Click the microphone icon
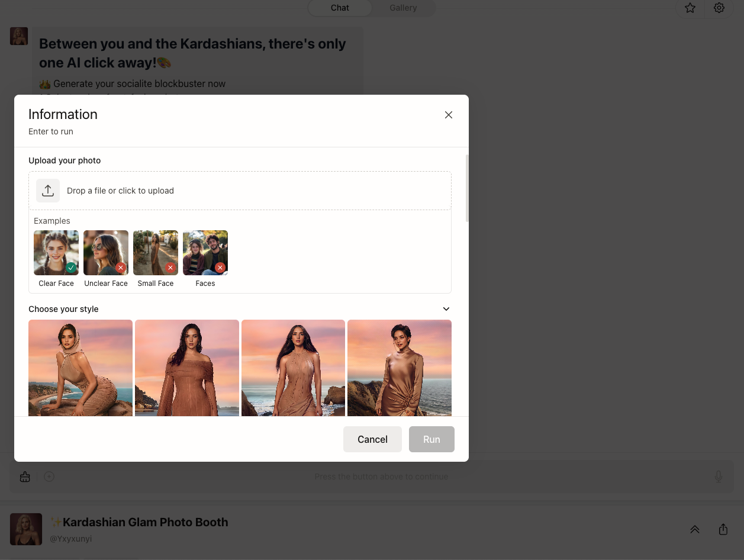Image resolution: width=744 pixels, height=560 pixels. pos(719,477)
